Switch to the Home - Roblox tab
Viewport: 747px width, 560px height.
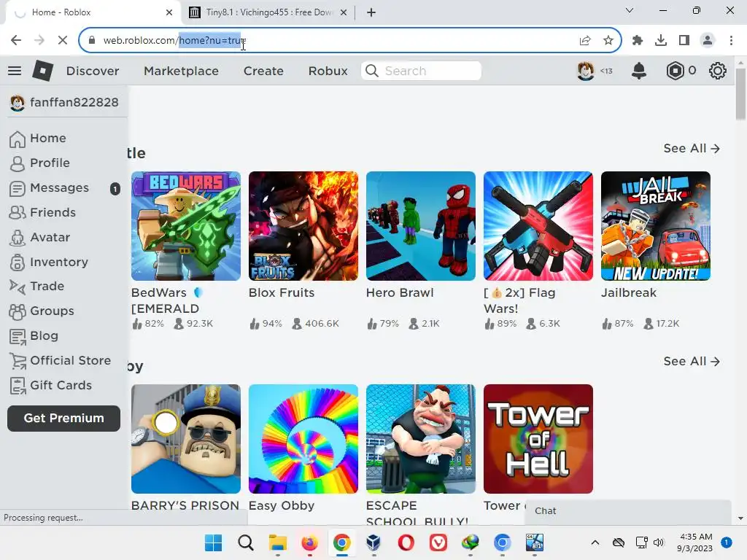[93, 12]
